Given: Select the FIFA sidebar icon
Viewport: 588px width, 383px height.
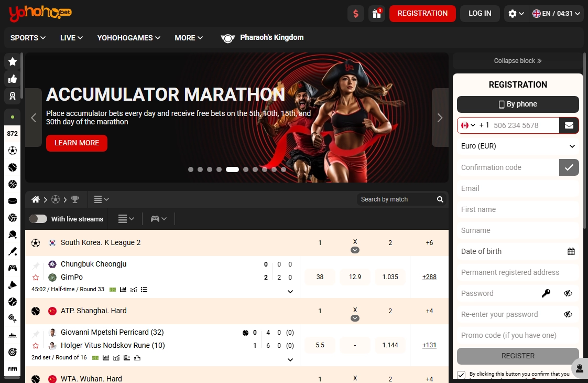Looking at the screenshot, I should point(13,369).
